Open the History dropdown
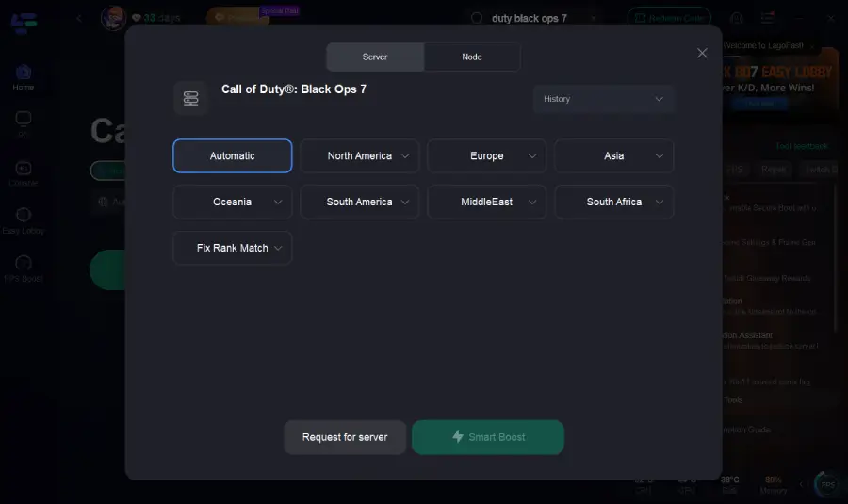 point(604,99)
